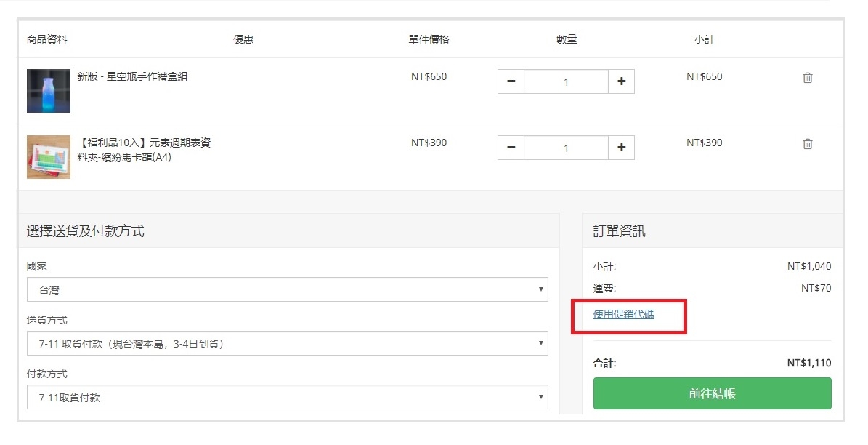Open the 星空瓶 glowing bottle product thumbnail

pos(49,91)
